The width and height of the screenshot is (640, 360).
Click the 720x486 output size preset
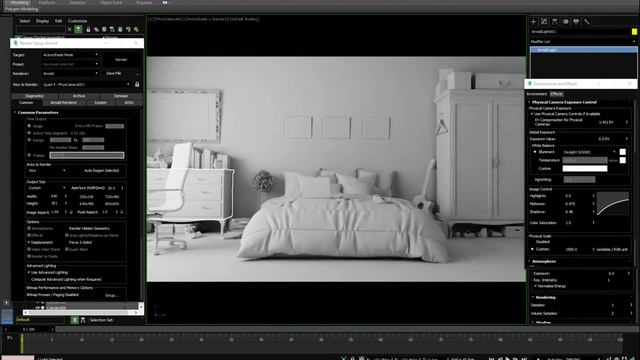(112, 197)
